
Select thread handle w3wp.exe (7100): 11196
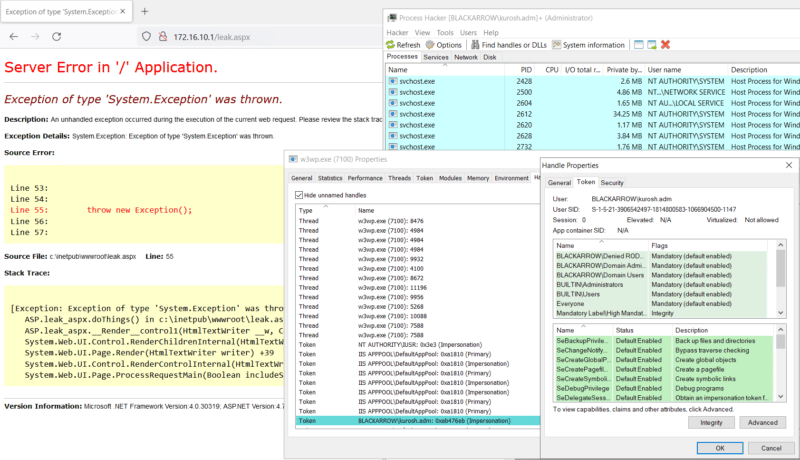(x=418, y=288)
